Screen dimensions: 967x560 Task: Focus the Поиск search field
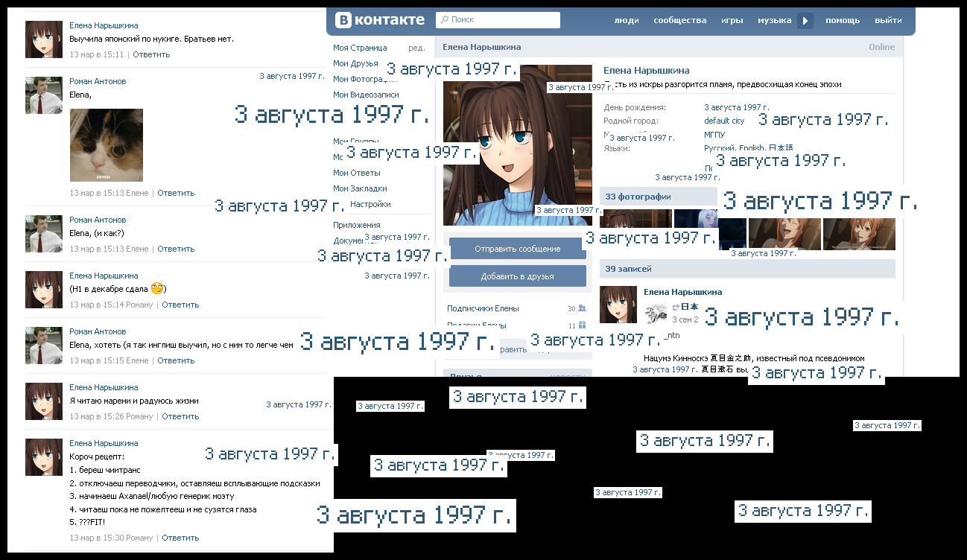click(498, 20)
